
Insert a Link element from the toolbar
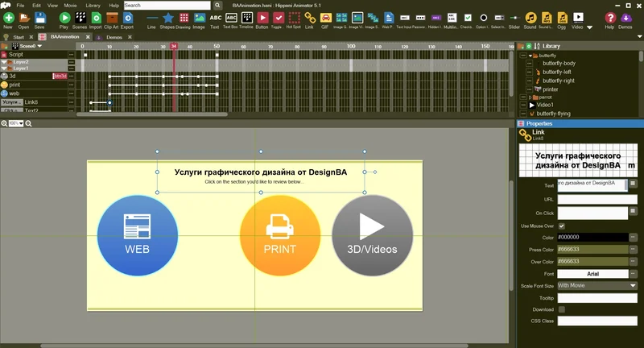click(310, 20)
